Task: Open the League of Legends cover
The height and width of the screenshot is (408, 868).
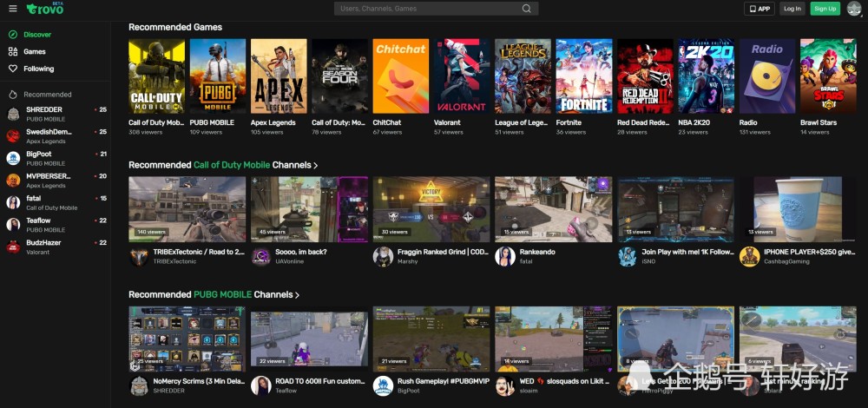Action: click(x=523, y=76)
